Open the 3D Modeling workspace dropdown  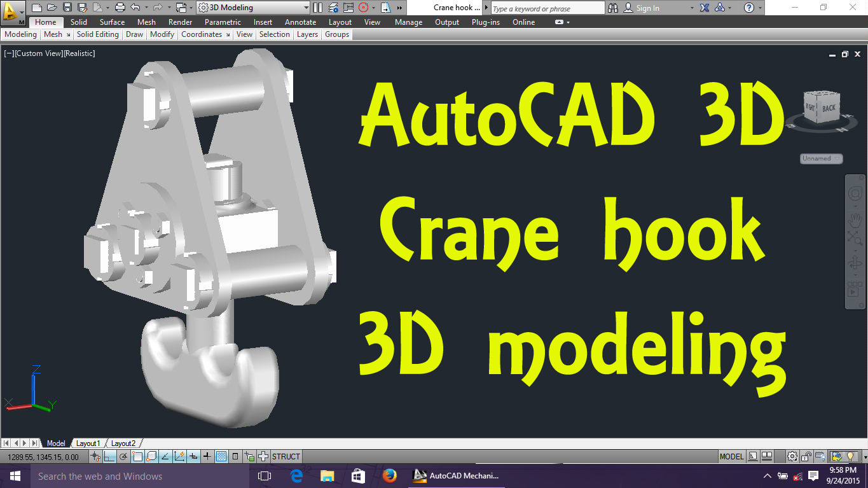pyautogui.click(x=253, y=8)
